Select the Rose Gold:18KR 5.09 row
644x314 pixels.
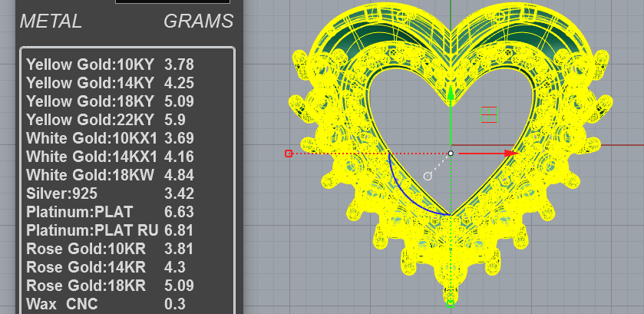110,286
